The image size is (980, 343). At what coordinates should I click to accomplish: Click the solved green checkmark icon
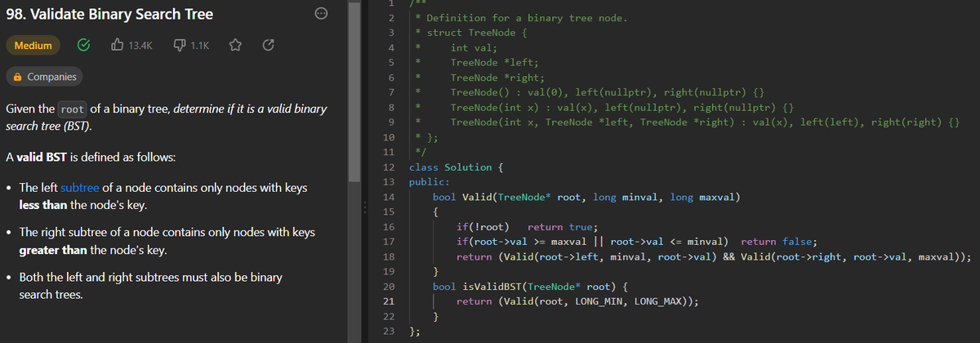click(83, 46)
